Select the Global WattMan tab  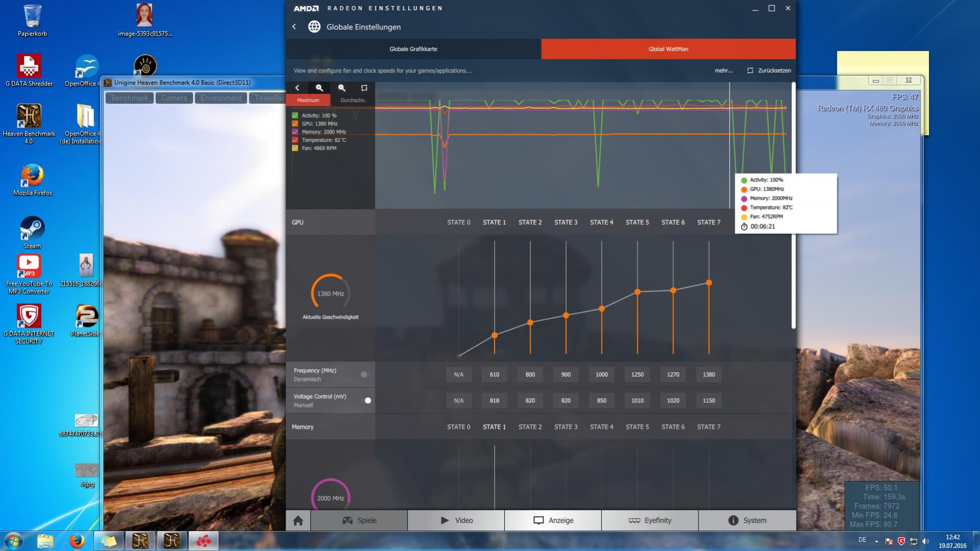668,49
